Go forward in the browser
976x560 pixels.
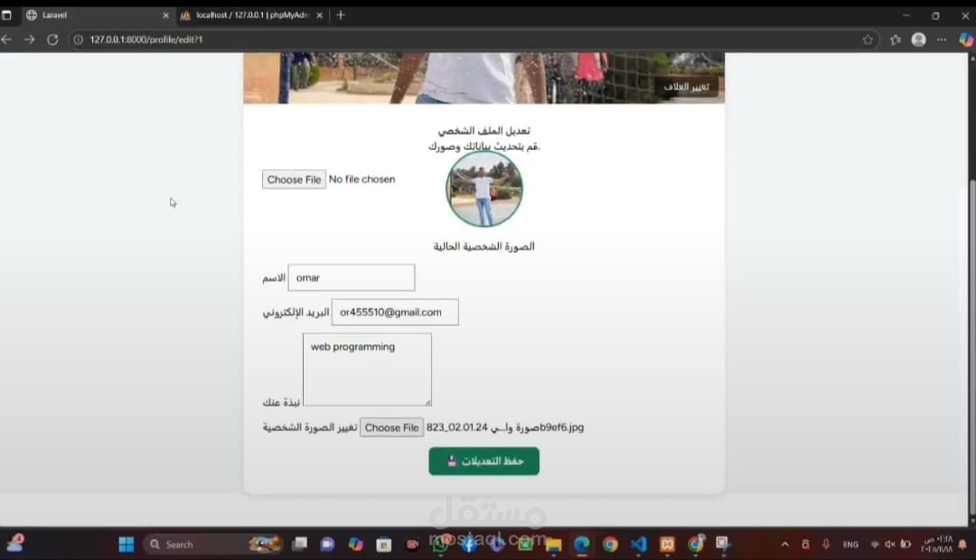coord(29,39)
